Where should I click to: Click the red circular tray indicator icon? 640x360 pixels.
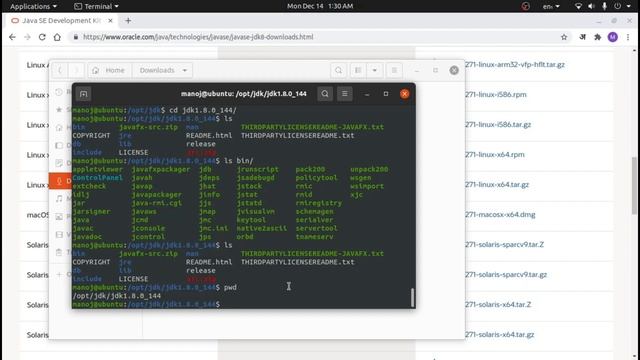526,6
